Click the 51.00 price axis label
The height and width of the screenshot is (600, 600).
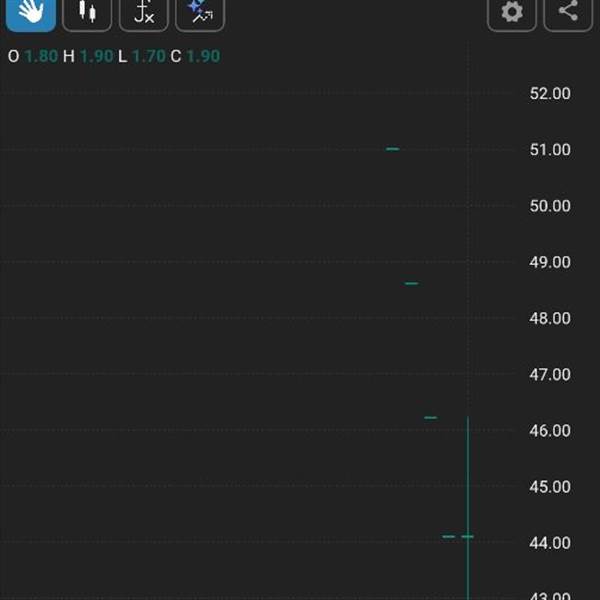pyautogui.click(x=550, y=150)
